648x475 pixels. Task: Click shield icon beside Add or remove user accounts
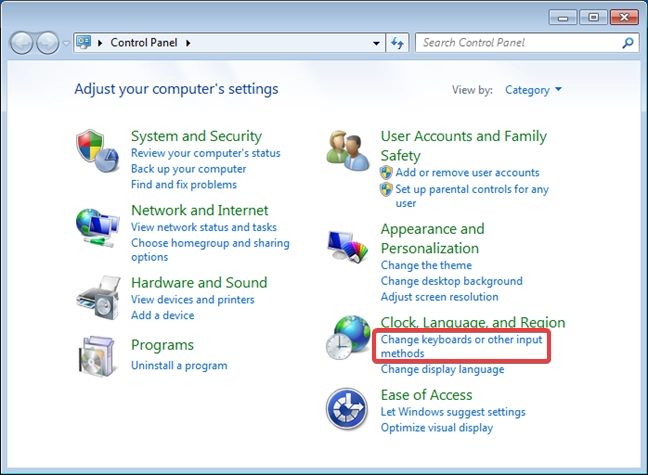[x=386, y=172]
